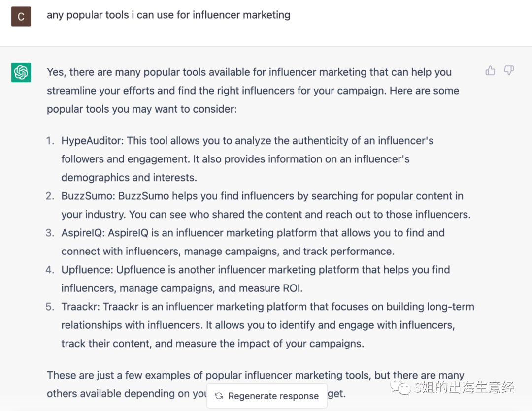Click the thumbs down icon
Viewport: 532px width, 411px height.
tap(509, 71)
